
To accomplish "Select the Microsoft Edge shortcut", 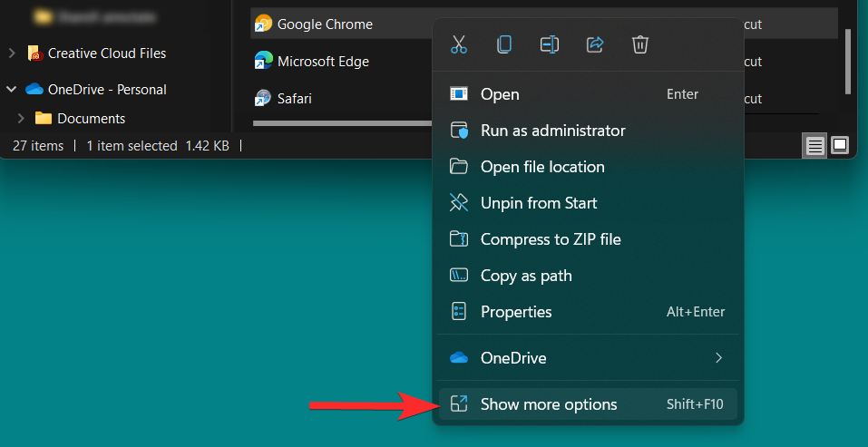I will tap(322, 62).
